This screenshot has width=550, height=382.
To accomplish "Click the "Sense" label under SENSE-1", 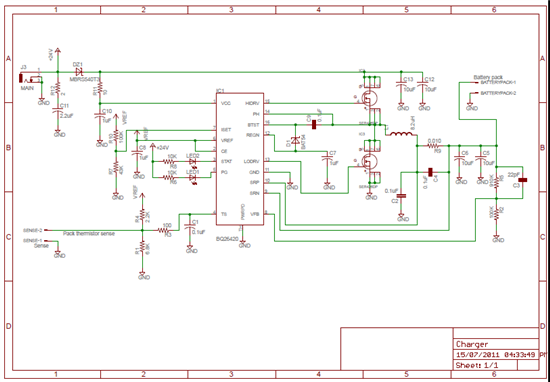I will click(41, 246).
